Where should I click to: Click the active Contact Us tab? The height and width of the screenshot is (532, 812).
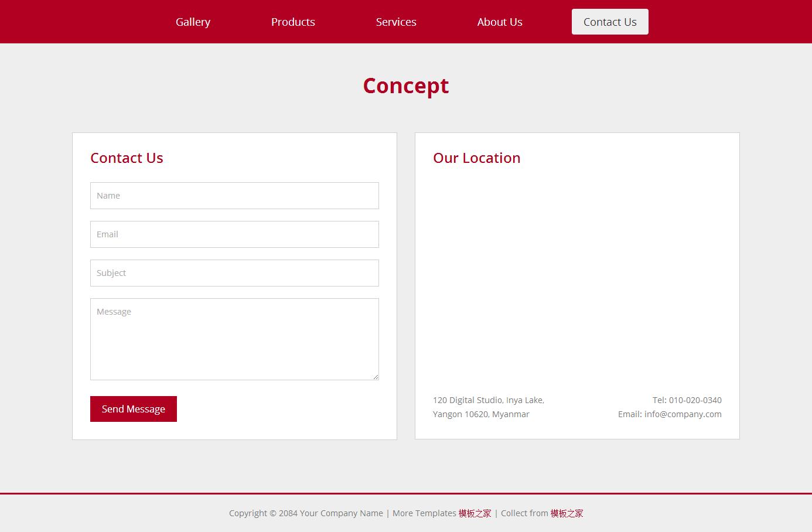click(609, 22)
